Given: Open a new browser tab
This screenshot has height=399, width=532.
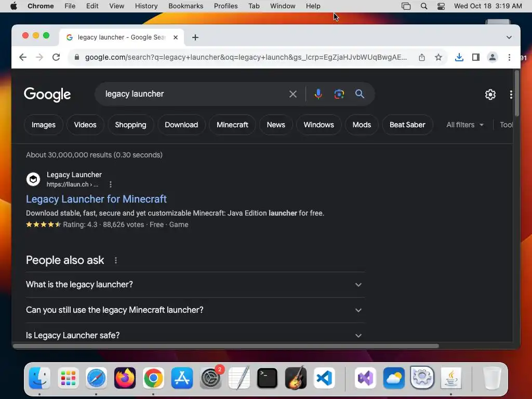Looking at the screenshot, I should pyautogui.click(x=195, y=37).
